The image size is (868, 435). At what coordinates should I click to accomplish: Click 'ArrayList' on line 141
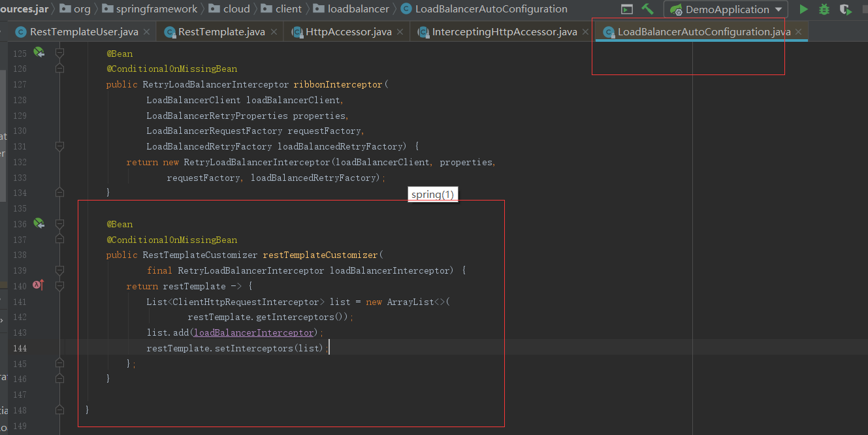411,302
